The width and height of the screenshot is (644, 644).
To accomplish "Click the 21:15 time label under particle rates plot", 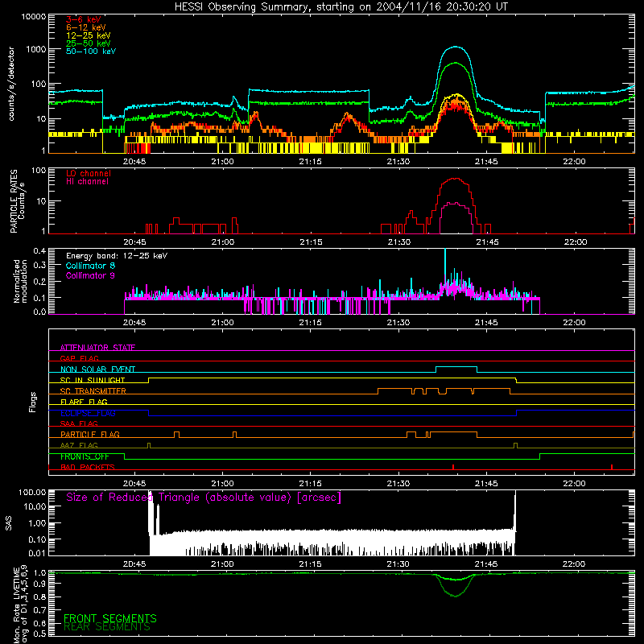I will point(311,242).
